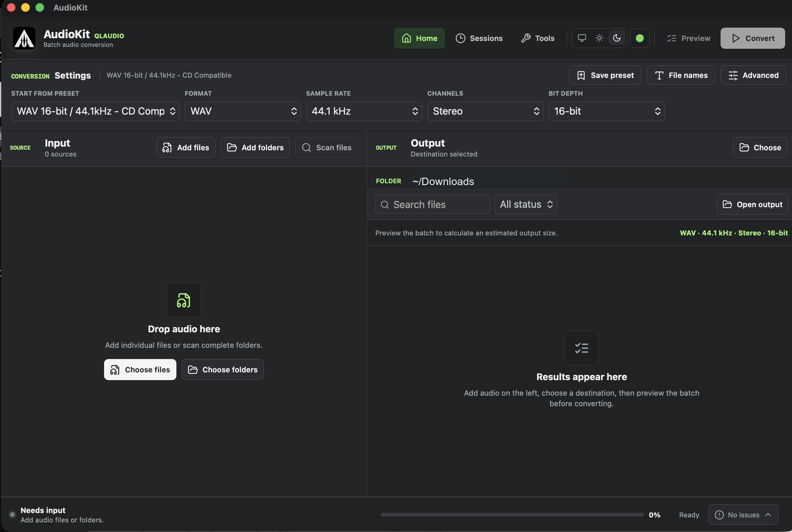792x532 pixels.
Task: Open Advanced settings
Action: pos(753,75)
